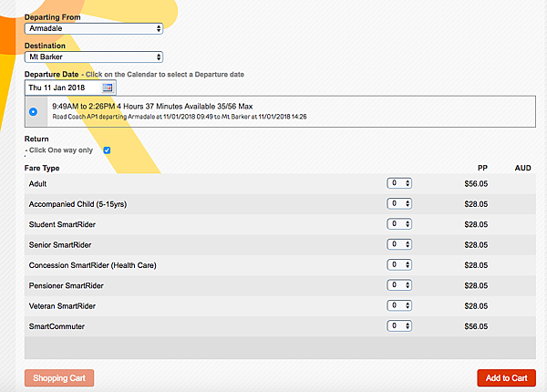This screenshot has width=547, height=392.
Task: Click the Adult fare type label
Action: tap(37, 184)
